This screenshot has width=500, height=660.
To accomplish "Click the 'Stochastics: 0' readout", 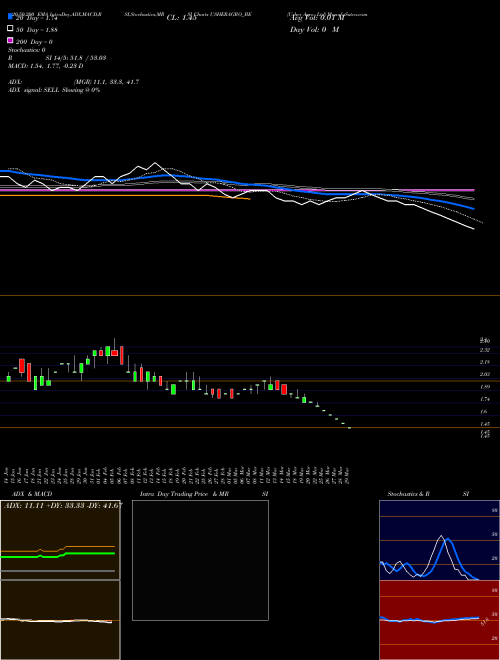I will 27,50.
